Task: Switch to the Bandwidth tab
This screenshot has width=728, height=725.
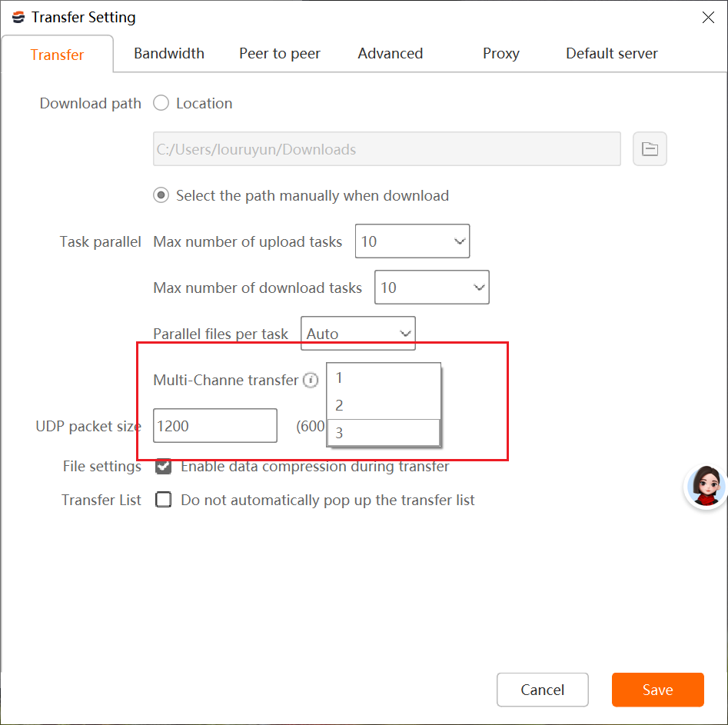Action: pyautogui.click(x=168, y=53)
